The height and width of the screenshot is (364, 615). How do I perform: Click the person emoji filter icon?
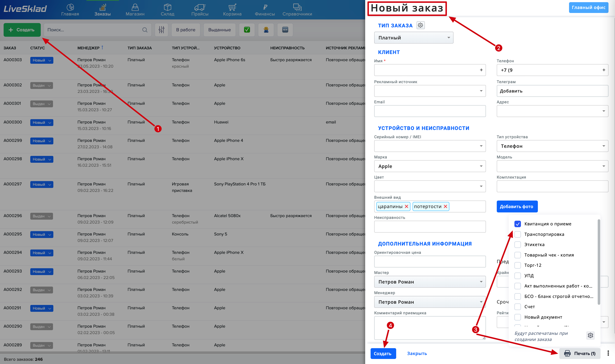[x=266, y=30]
